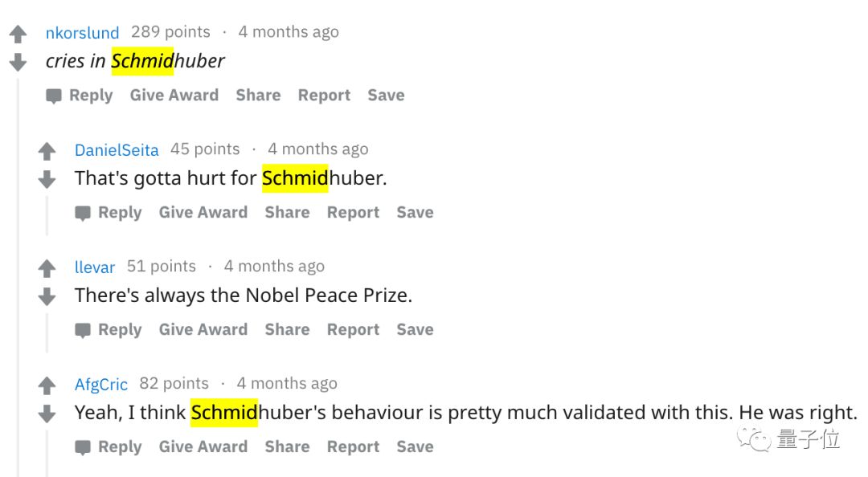
Task: Upvote AfgCric's comment
Action: (x=47, y=385)
